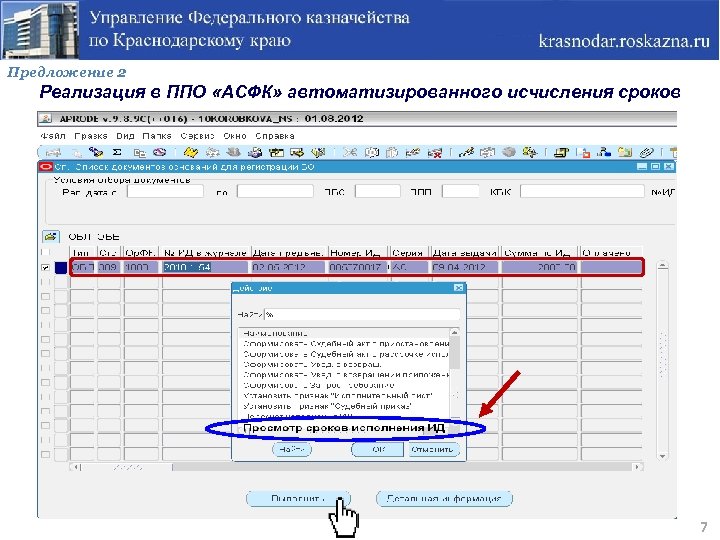Click the action list scrollbar thumb
Image resolution: width=720 pixels, height=540 pixels.
[x=455, y=353]
